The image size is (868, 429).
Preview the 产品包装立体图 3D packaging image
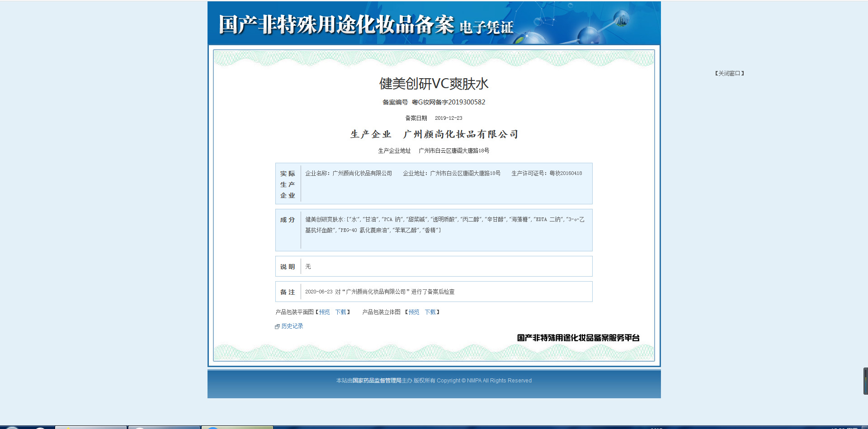click(x=414, y=312)
